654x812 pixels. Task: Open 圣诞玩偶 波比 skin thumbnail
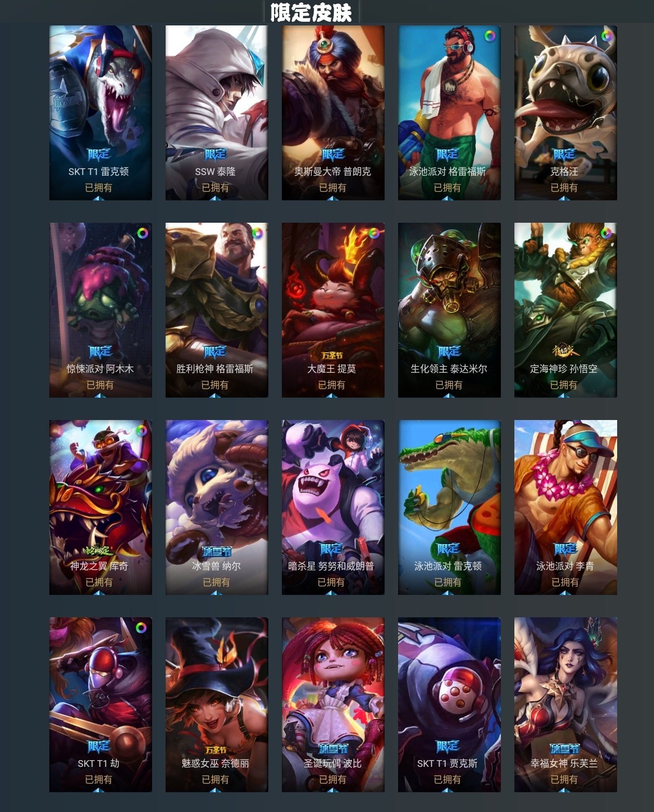point(333,705)
